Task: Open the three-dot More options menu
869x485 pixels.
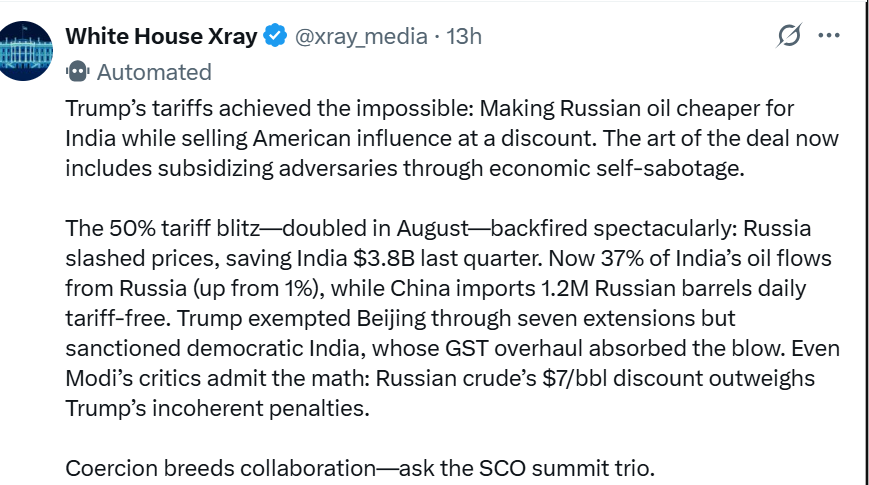Action: 829,35
